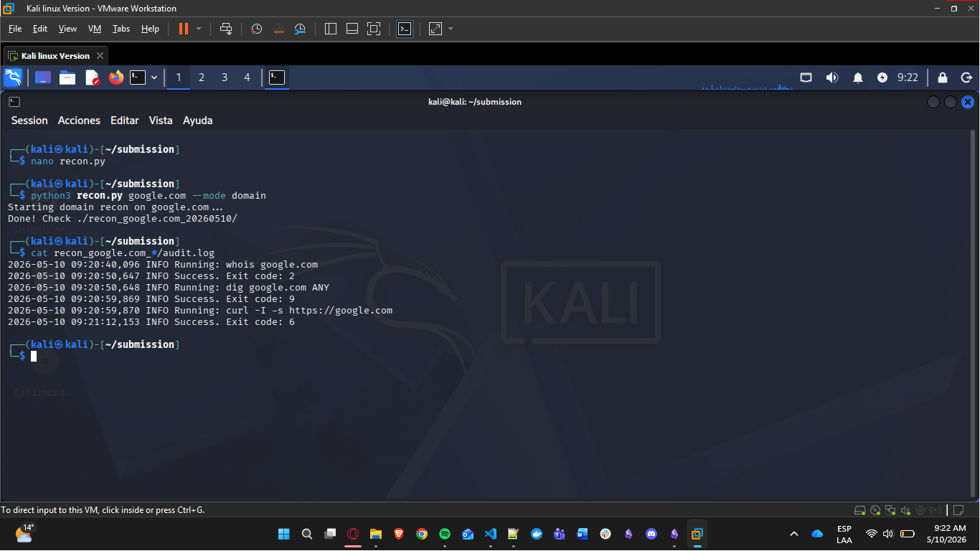Toggle VMware console view button

tap(405, 29)
